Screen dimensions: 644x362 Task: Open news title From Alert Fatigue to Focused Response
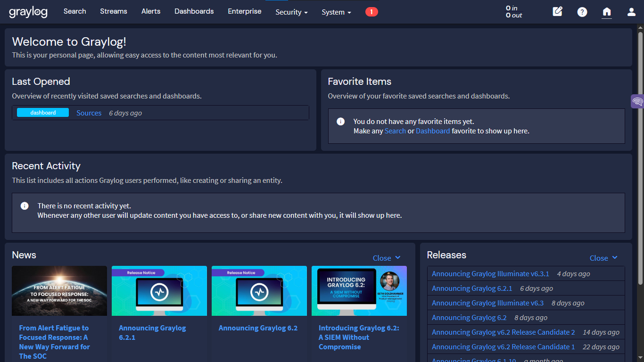[x=55, y=342]
